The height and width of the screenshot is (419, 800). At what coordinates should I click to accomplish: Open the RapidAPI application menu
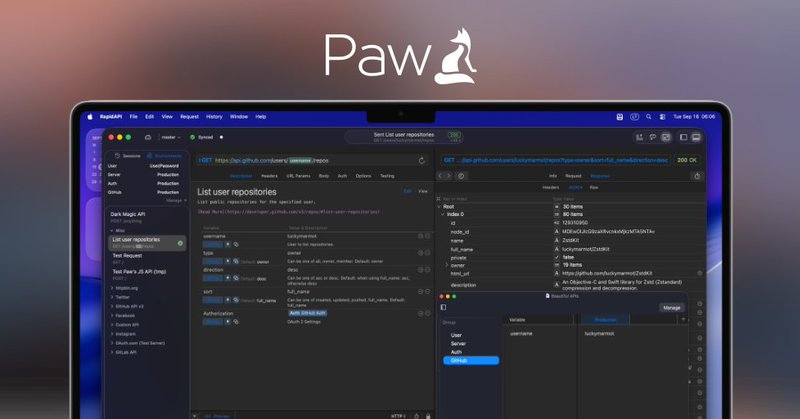point(111,117)
